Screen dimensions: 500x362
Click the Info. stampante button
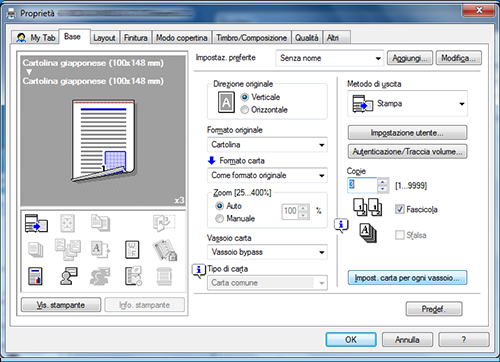pyautogui.click(x=145, y=305)
